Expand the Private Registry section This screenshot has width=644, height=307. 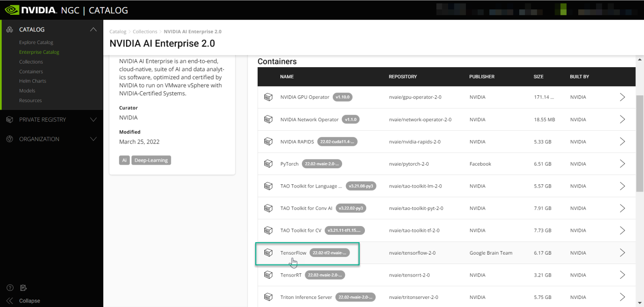coord(93,119)
